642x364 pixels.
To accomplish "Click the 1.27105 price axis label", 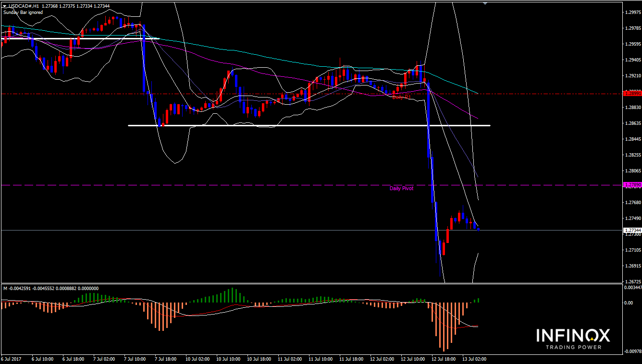I will (x=632, y=250).
